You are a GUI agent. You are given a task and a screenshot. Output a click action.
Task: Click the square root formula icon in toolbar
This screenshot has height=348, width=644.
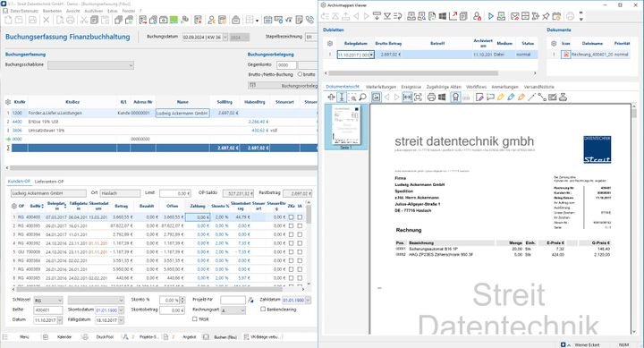pos(289,20)
